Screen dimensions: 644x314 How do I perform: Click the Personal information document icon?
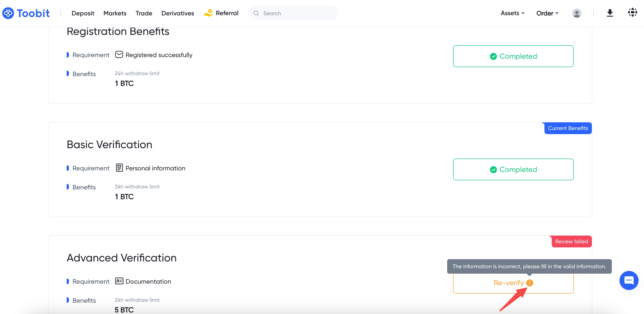(119, 168)
